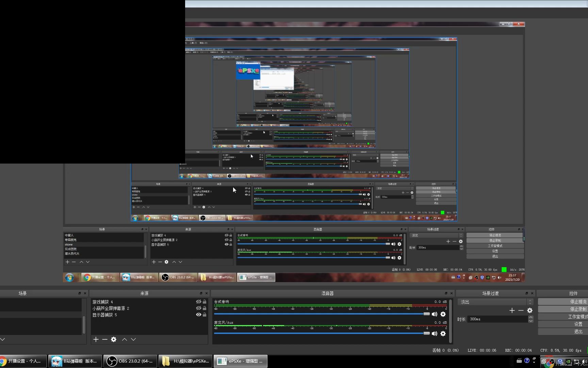588x368 pixels.
Task: Click the blue help icon in tray
Action: (527, 361)
